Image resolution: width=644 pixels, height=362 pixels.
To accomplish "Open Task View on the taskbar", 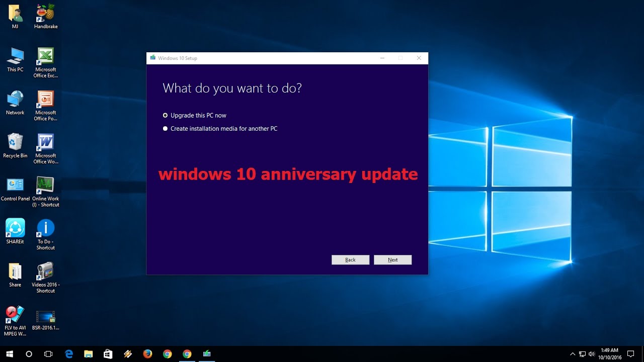I will [48, 354].
